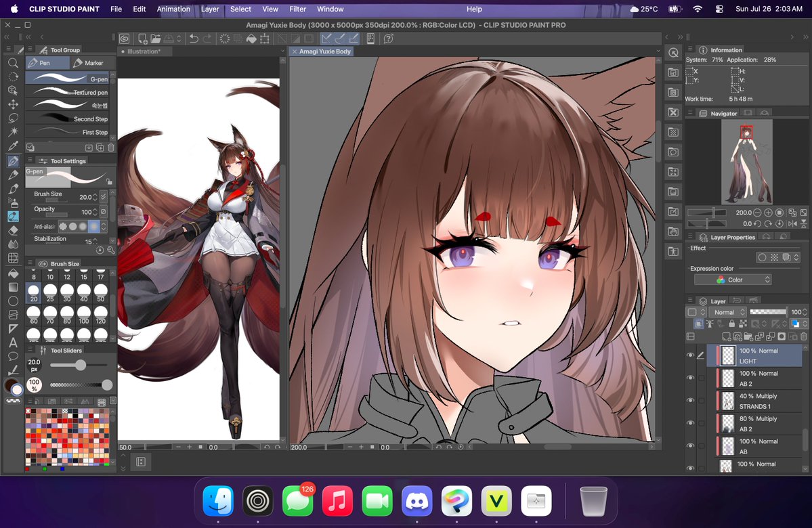Hide the 80% Multiply AB 2 layer

[690, 424]
